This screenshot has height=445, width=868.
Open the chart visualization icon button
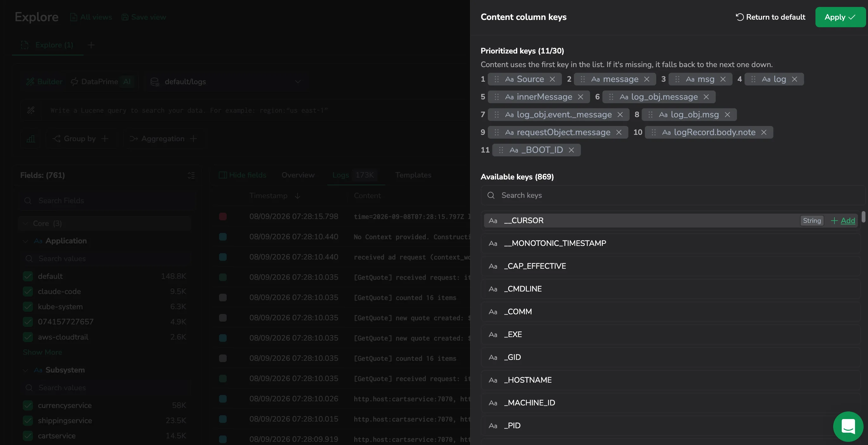coord(31,139)
